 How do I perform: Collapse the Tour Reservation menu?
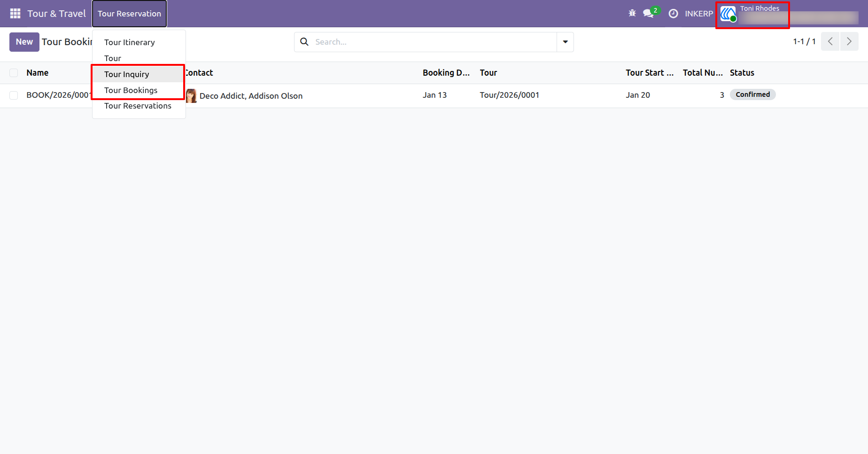(129, 14)
